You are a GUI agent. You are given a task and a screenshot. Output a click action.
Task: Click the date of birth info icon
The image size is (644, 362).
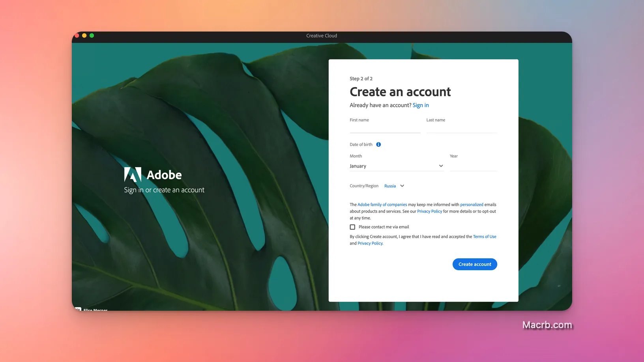(378, 144)
